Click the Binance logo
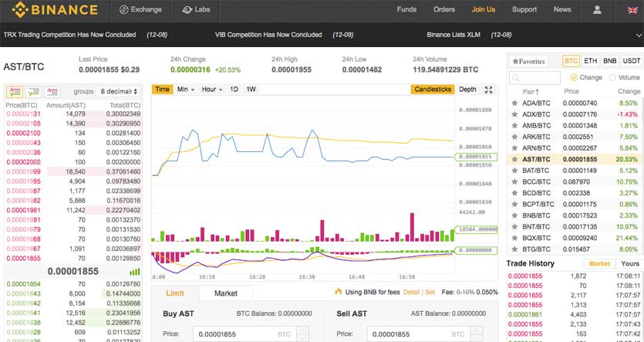 (x=53, y=10)
